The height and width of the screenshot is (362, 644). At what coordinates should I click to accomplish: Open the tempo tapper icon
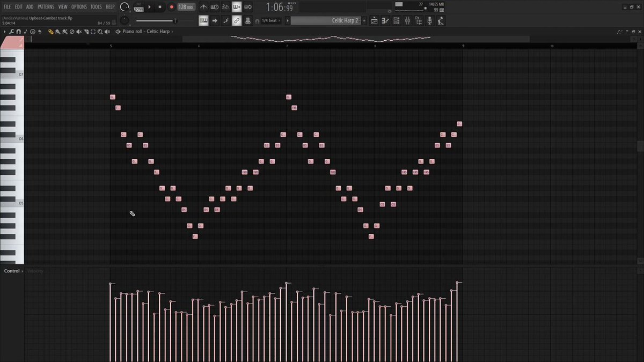tap(440, 21)
